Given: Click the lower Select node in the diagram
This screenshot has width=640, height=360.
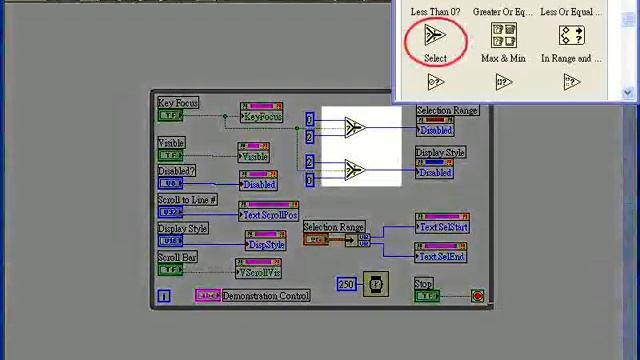Looking at the screenshot, I should coord(354,170).
